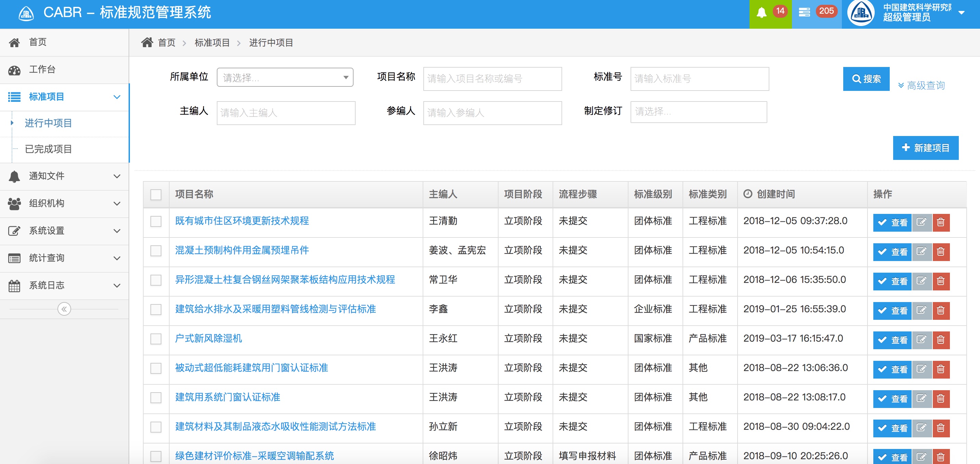This screenshot has height=464, width=980.
Task: Click the 主编人 input field
Action: pyautogui.click(x=286, y=113)
